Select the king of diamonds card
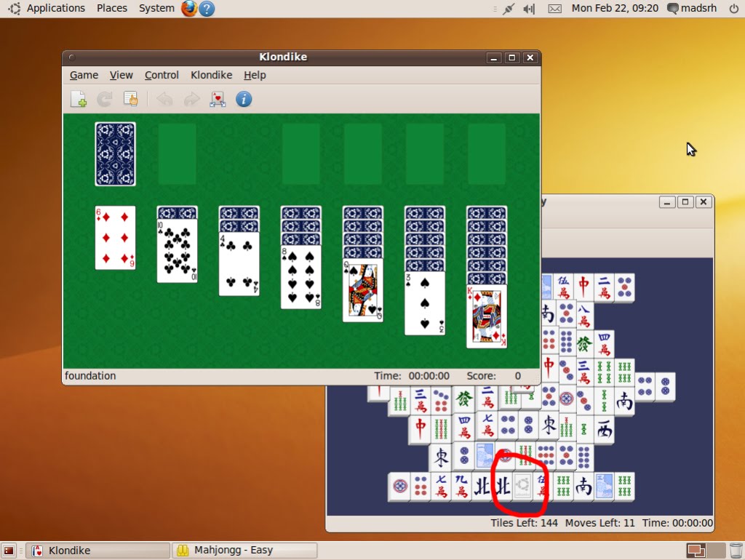This screenshot has width=745, height=560. 487,316
